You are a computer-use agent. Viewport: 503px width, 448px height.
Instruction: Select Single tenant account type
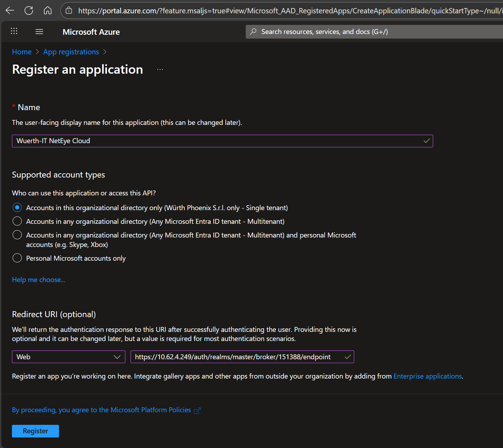pos(17,208)
